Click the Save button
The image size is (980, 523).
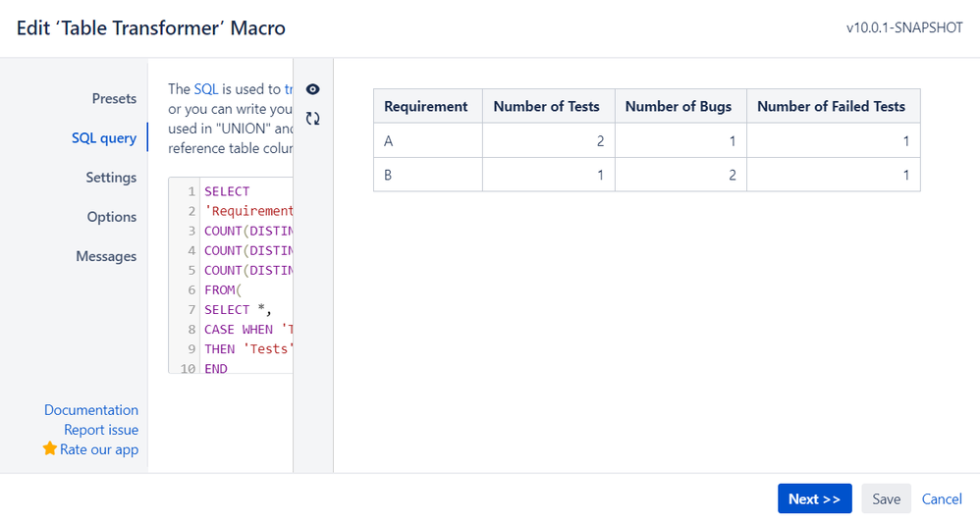tap(886, 498)
